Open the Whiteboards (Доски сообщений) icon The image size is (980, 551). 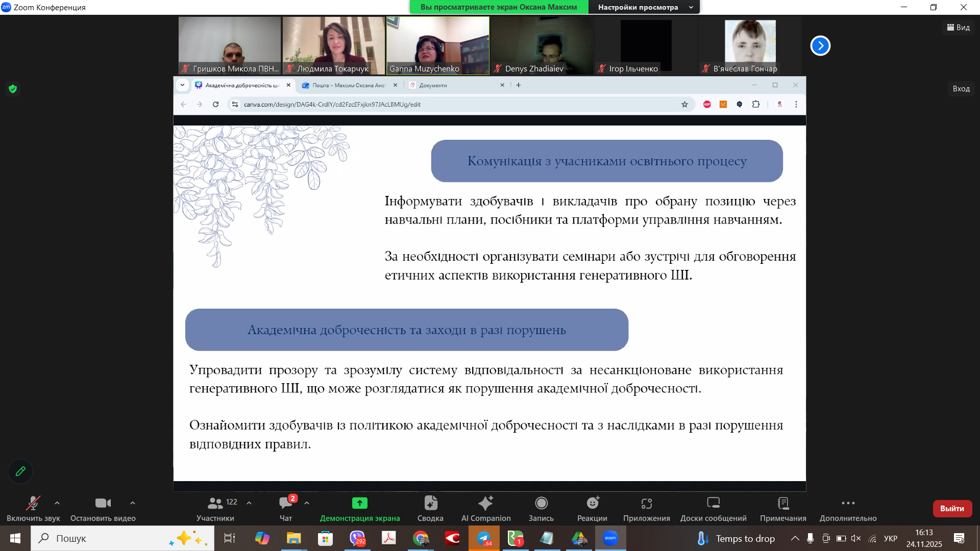[x=713, y=504]
